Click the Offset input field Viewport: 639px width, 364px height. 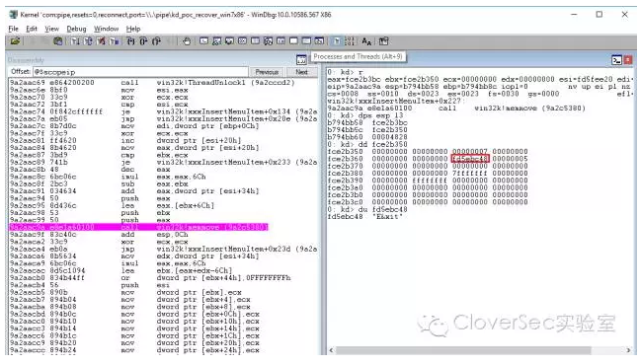tap(140, 72)
